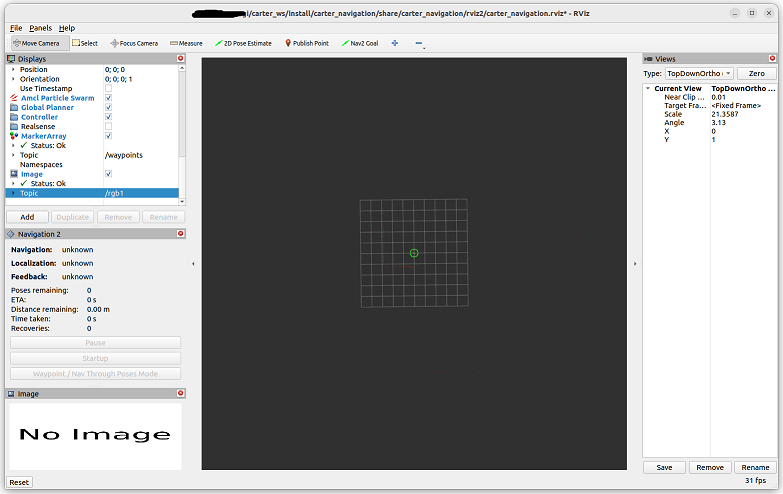
Task: Expand the Position property
Action: [13, 69]
